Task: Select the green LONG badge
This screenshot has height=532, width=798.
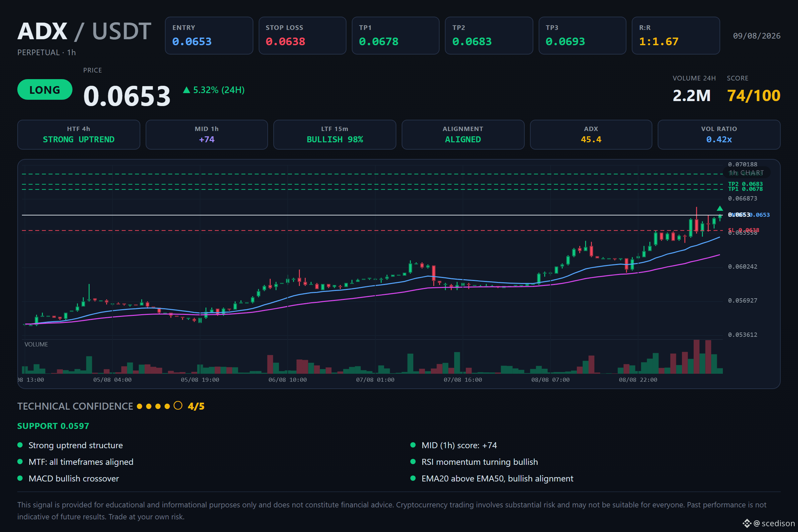Action: click(x=45, y=89)
